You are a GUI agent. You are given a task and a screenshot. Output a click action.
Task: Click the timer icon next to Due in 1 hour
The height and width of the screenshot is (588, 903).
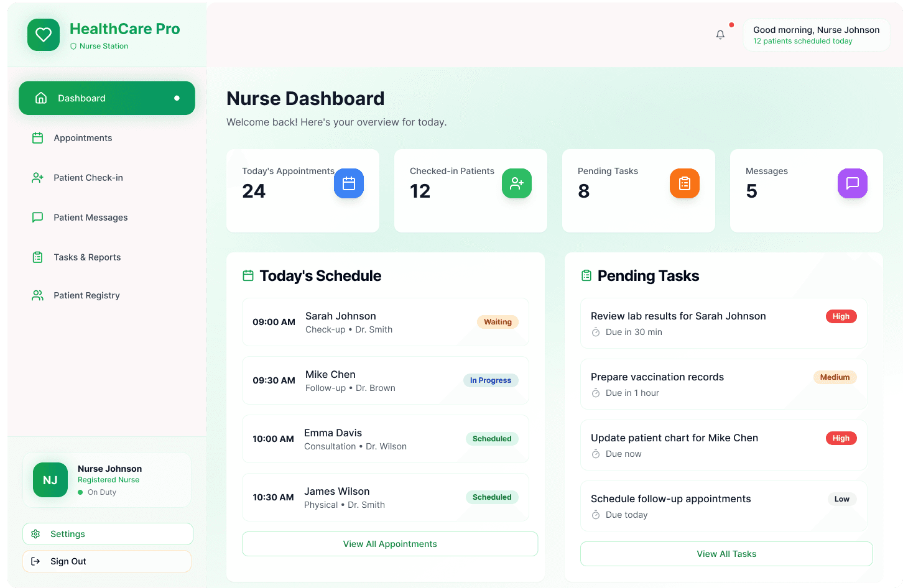(x=596, y=393)
